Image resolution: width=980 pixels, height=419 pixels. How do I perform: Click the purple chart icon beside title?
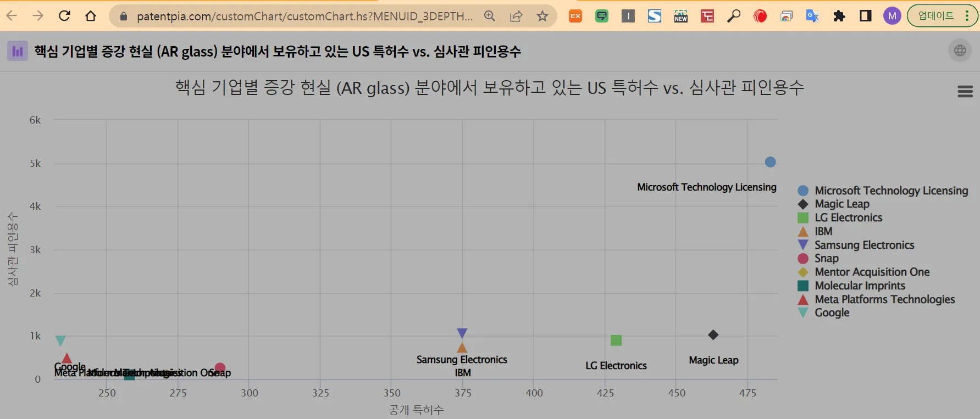18,51
